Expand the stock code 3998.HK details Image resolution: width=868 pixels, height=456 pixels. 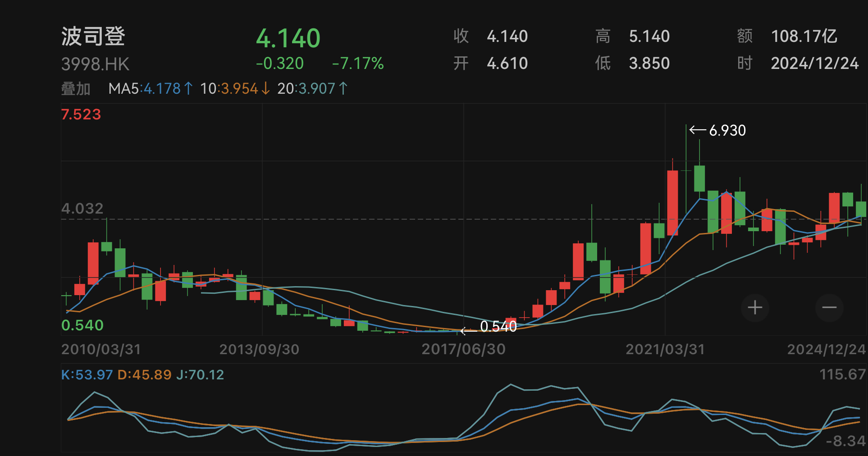[x=95, y=64]
